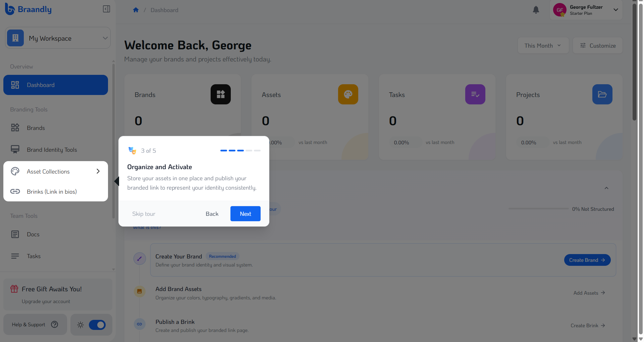Open Tasks in sidebar
Image resolution: width=644 pixels, height=342 pixels.
[x=56, y=256]
